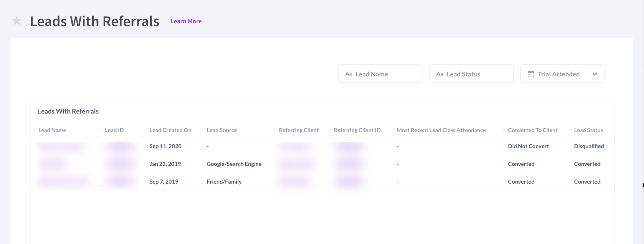This screenshot has width=644, height=244.
Task: Sort by Converted To Client column
Action: [533, 130]
